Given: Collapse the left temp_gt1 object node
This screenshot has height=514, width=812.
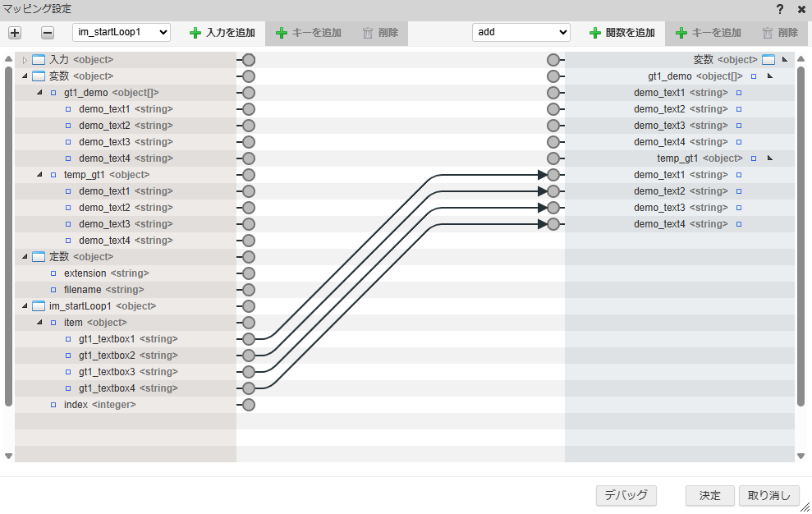Looking at the screenshot, I should 39,175.
